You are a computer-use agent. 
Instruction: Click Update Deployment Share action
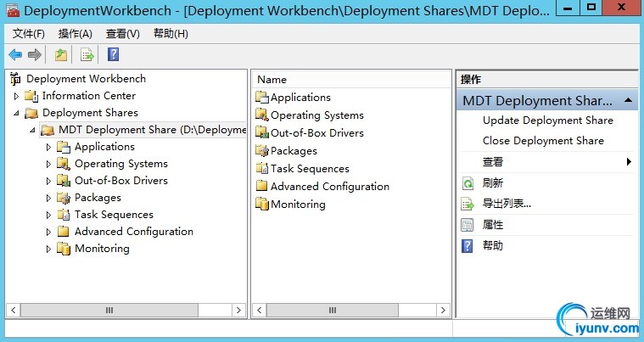click(x=547, y=121)
